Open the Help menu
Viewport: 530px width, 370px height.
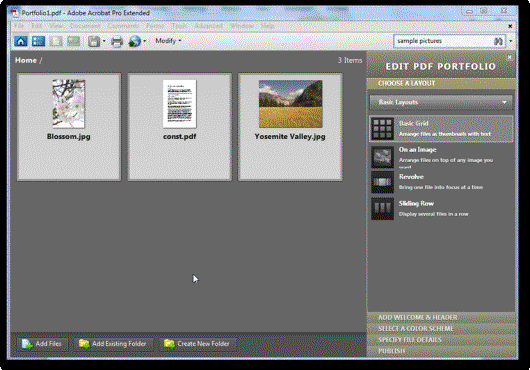(267, 26)
